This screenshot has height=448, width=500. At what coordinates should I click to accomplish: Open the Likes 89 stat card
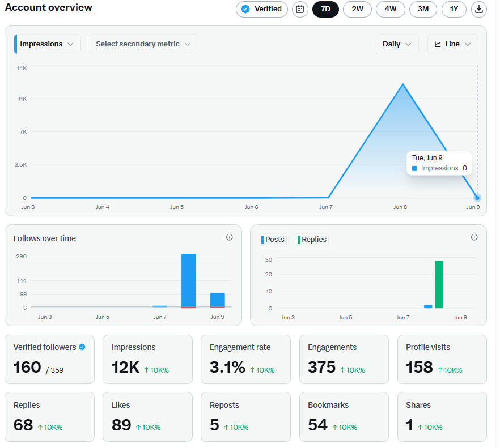[147, 417]
